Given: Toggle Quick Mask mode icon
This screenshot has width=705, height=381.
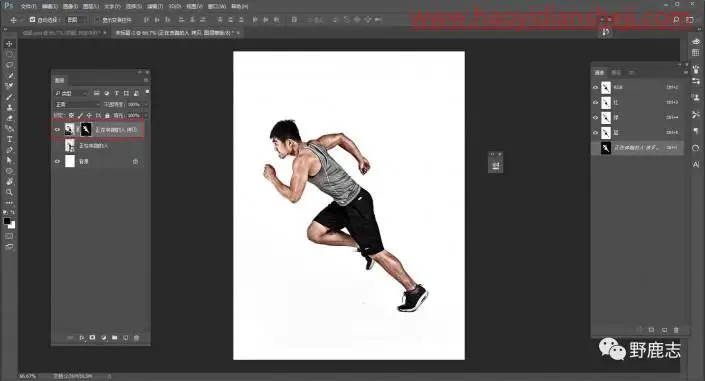Looking at the screenshot, I should [9, 236].
